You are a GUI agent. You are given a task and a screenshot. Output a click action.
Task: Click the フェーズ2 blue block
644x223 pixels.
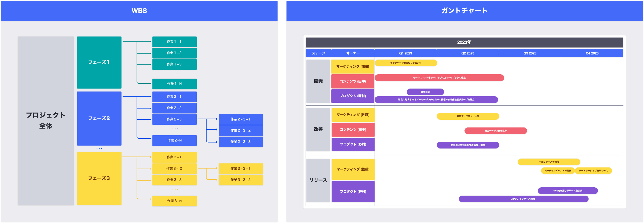pos(99,118)
